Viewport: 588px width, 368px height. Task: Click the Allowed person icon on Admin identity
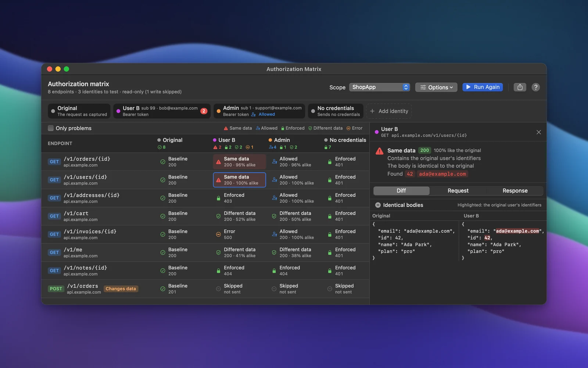pos(253,114)
